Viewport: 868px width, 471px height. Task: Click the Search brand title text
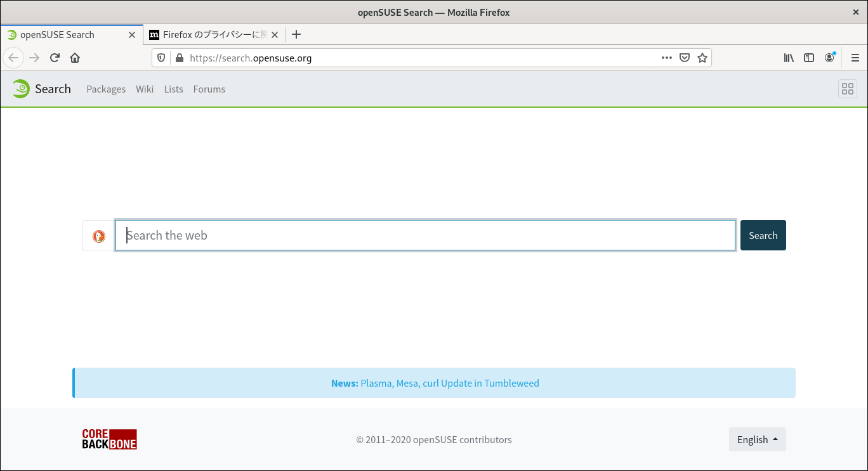53,89
